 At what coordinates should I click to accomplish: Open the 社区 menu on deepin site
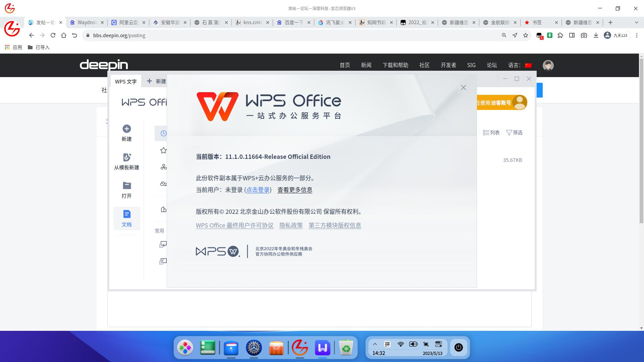(424, 65)
